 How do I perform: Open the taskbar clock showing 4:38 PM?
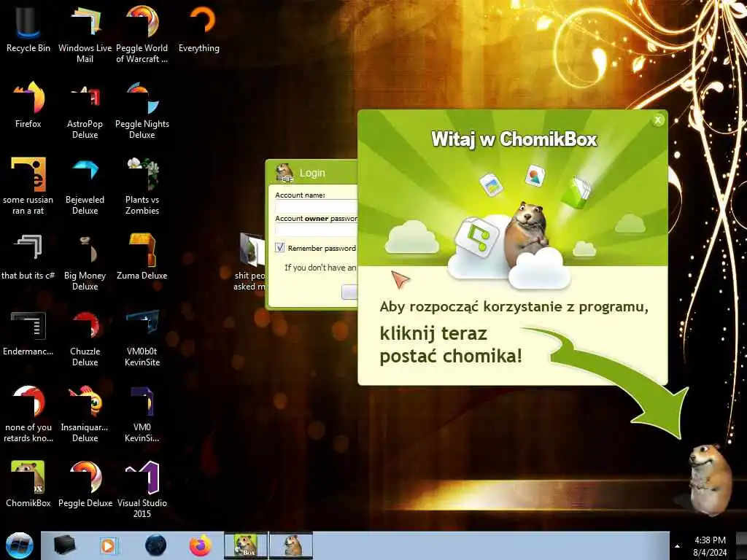pyautogui.click(x=710, y=546)
